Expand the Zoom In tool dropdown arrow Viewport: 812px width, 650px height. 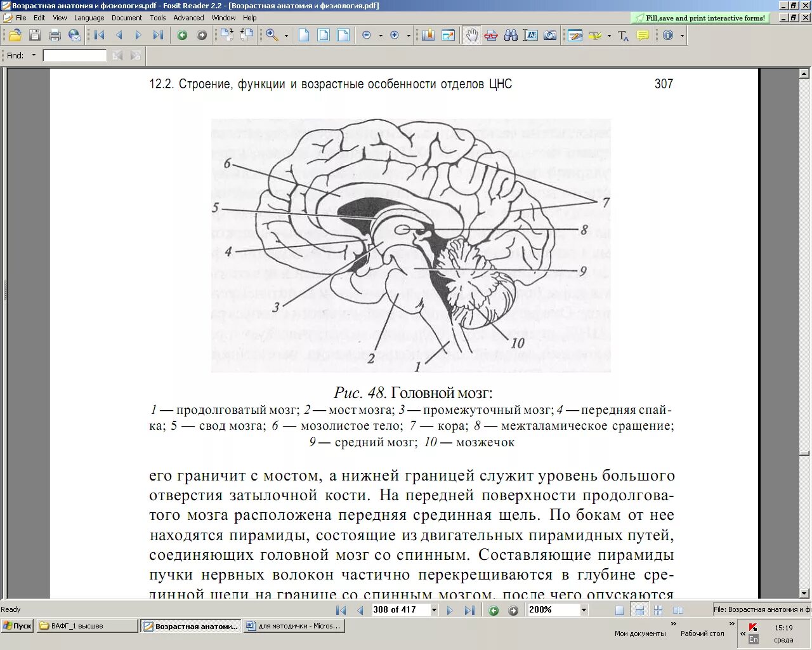pyautogui.click(x=286, y=36)
